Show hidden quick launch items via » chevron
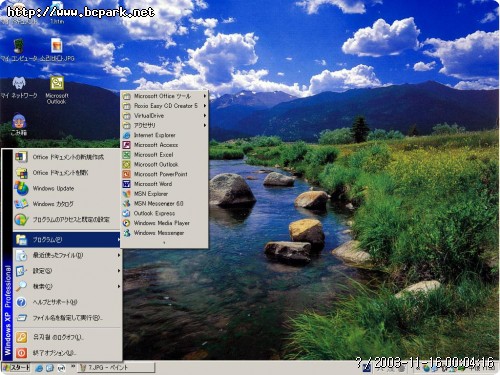500x375 pixels. 72,366
